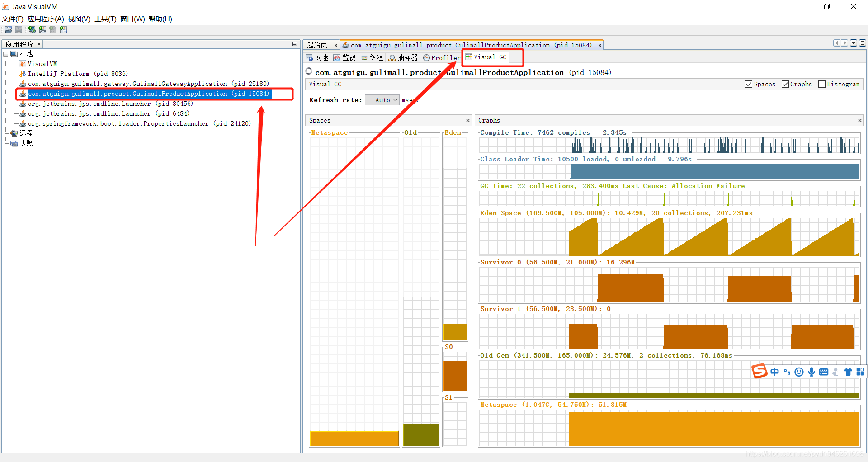This screenshot has width=868, height=462.
Task: Click the IME user account icon
Action: (836, 372)
